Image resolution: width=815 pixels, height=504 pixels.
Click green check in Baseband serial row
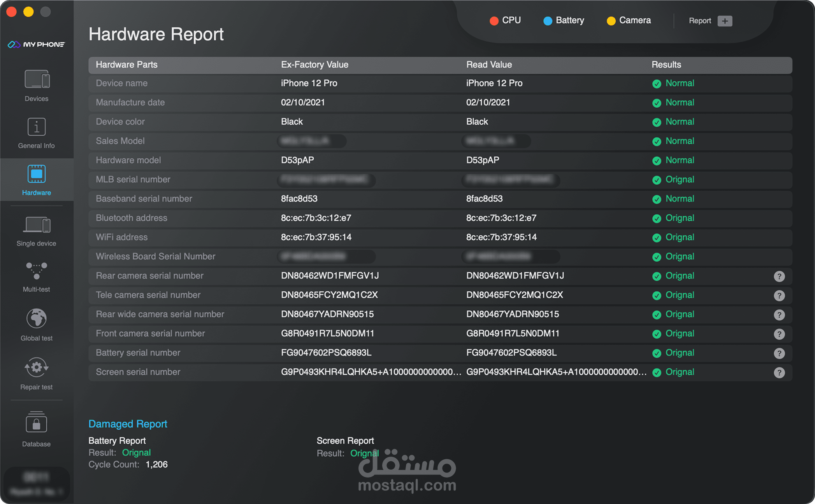coord(657,199)
